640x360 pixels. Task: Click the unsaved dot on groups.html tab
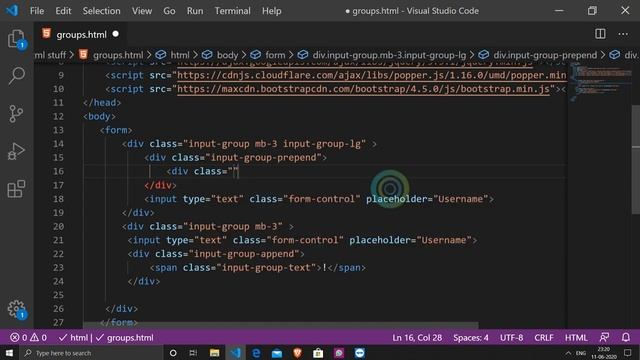(x=116, y=34)
